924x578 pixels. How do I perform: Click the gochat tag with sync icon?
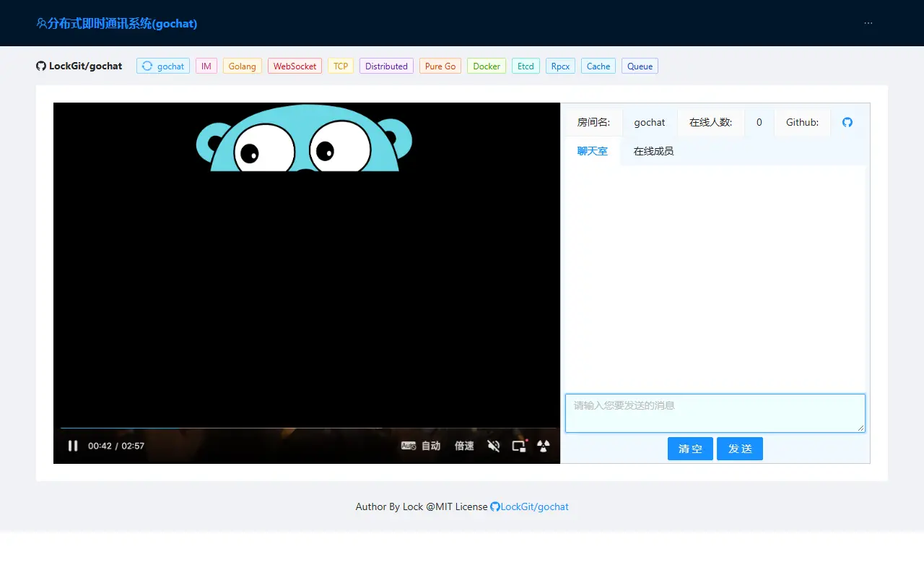pyautogui.click(x=163, y=66)
